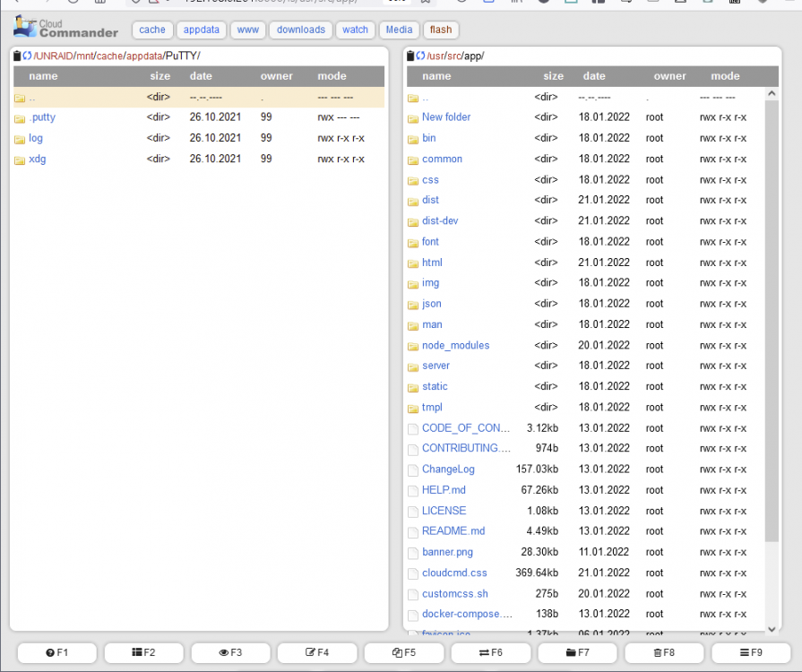View the file with the F3 button
The width and height of the screenshot is (802, 672).
click(230, 652)
